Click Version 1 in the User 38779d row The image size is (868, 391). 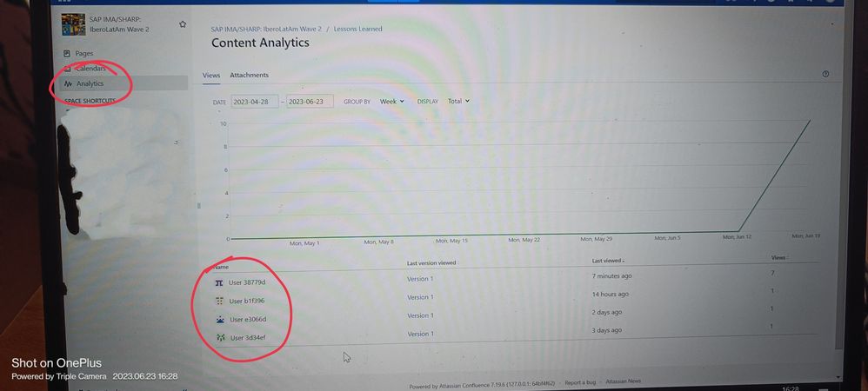click(x=420, y=279)
